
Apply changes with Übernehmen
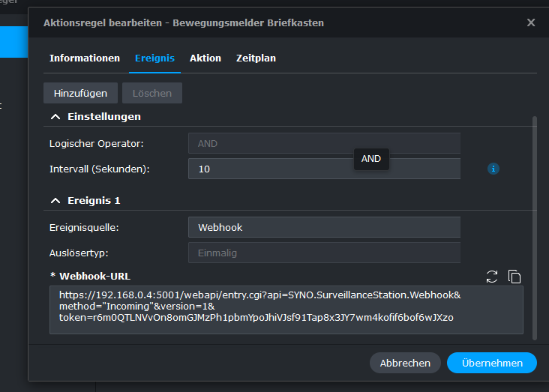(x=492, y=363)
